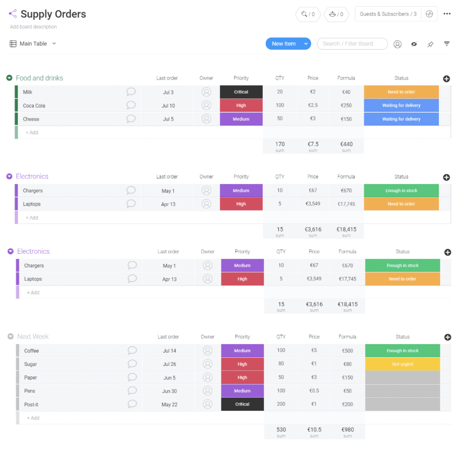Click the Critical priority label for Post-it
This screenshot has width=476, height=452.
coord(242,404)
